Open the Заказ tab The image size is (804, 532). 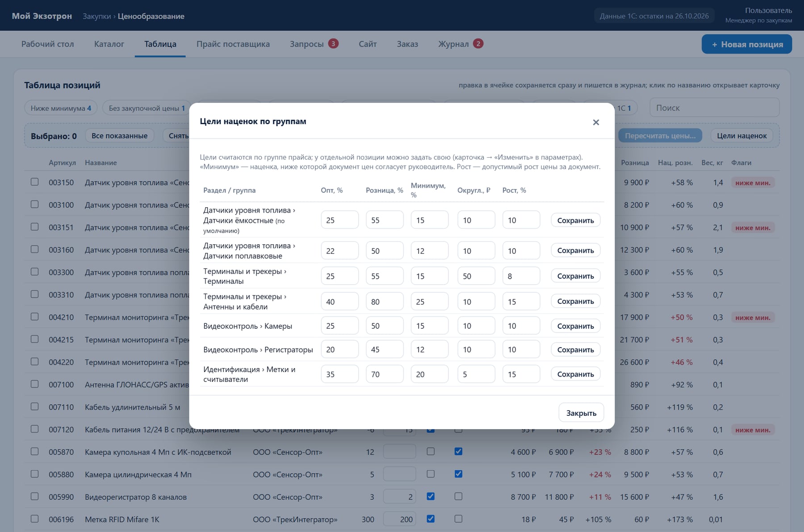click(x=407, y=44)
